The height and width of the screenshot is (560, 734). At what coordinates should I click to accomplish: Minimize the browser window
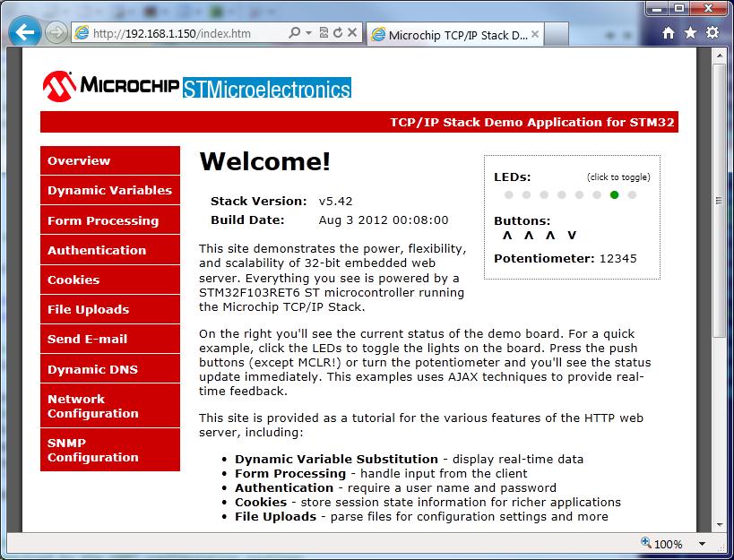coord(658,8)
